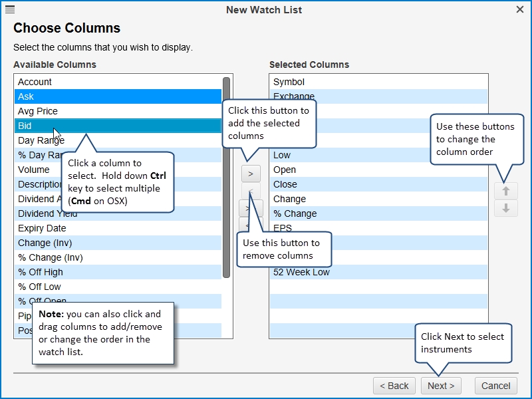Image resolution: width=532 pixels, height=399 pixels.
Task: Select Open in Selected Columns list
Action: tap(378, 170)
